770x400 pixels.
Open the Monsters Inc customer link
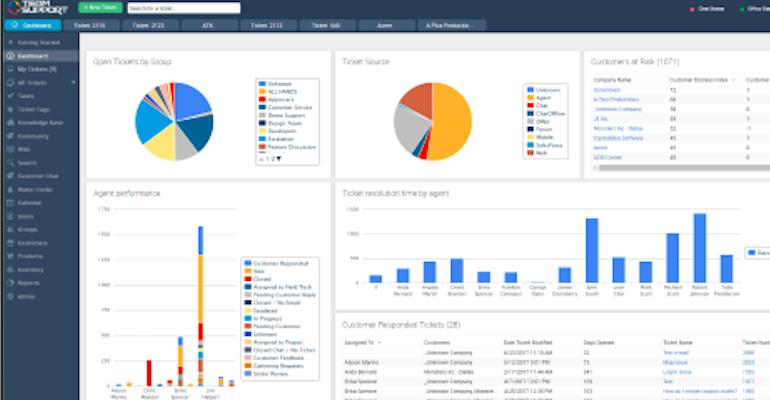618,129
